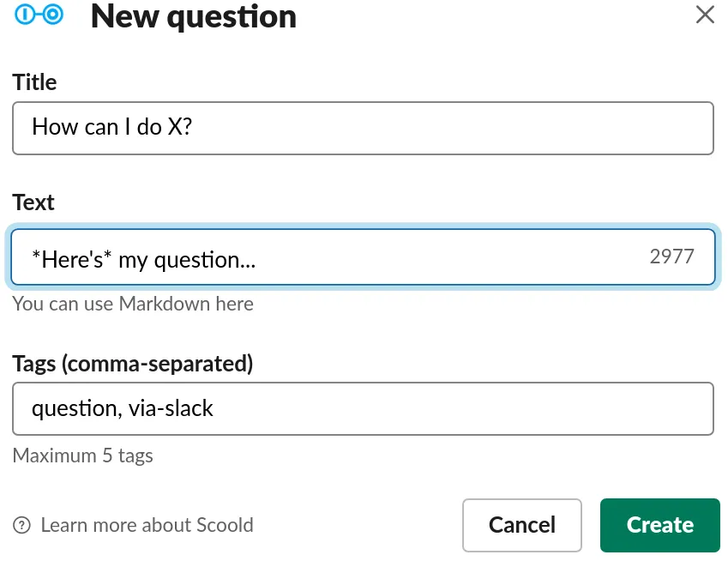Click the You can use Markdown hint
Viewport: 728px width, 561px height.
click(x=132, y=304)
